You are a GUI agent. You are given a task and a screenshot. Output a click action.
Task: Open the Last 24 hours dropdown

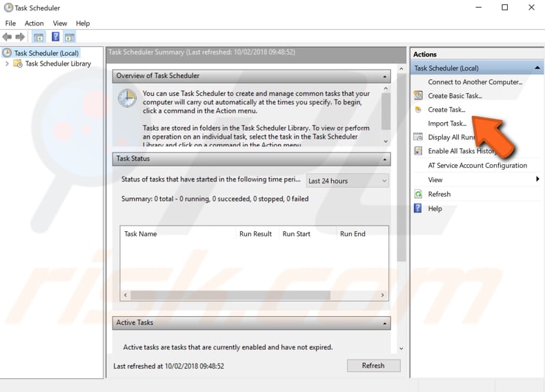pos(347,181)
